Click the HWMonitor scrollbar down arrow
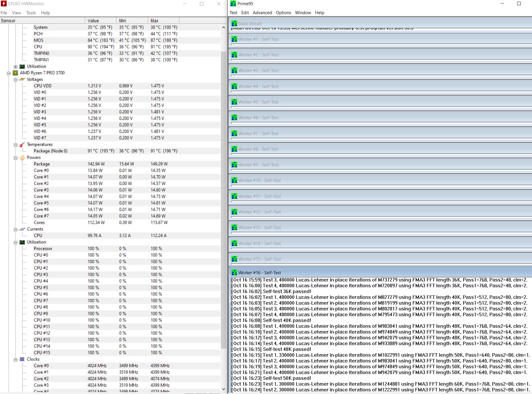The height and width of the screenshot is (394, 532). point(223,389)
